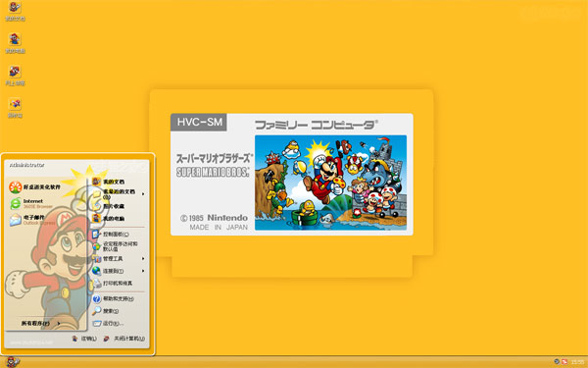Click Turn Off Computer (关闭计算机) button
Screen dimensions: 588x368
(x=124, y=339)
